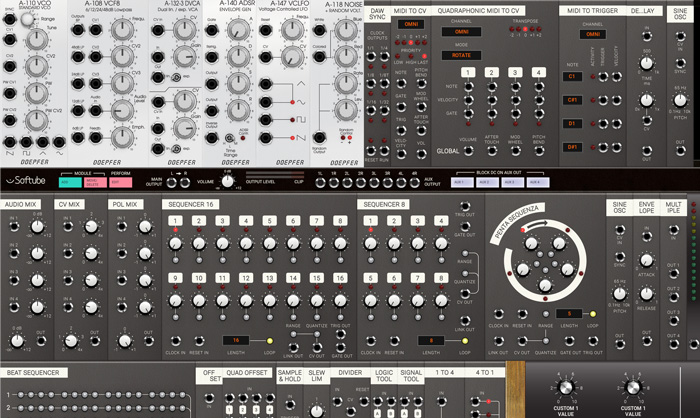Image resolution: width=700 pixels, height=418 pixels.
Task: Click the MIDI to CV Note output jack
Action: point(401,83)
